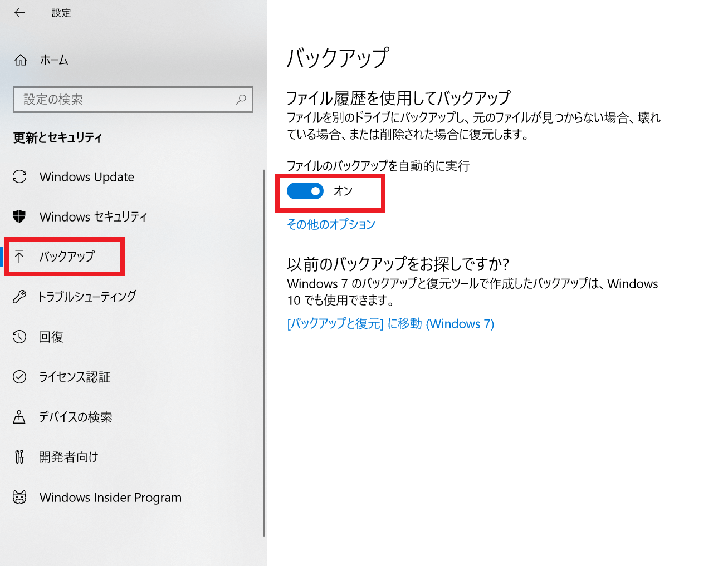Screen dimensions: 728x566
Task: Click the ライセンス認証 checkmark circle icon
Action: (19, 377)
